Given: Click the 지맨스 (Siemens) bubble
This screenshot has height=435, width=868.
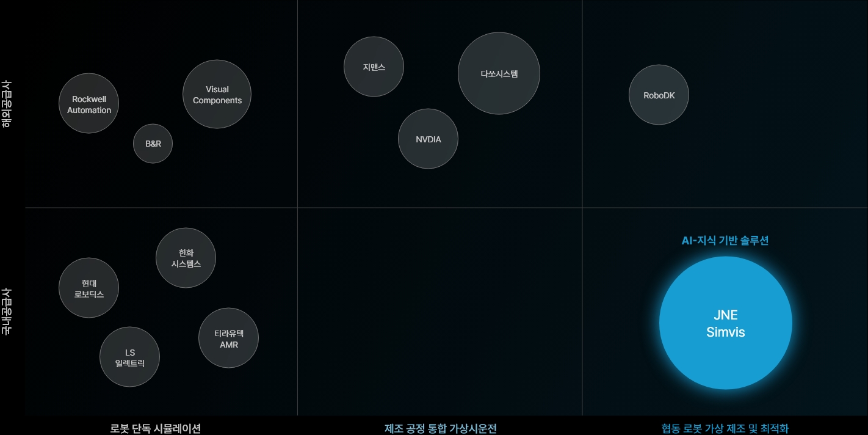Looking at the screenshot, I should point(374,67).
